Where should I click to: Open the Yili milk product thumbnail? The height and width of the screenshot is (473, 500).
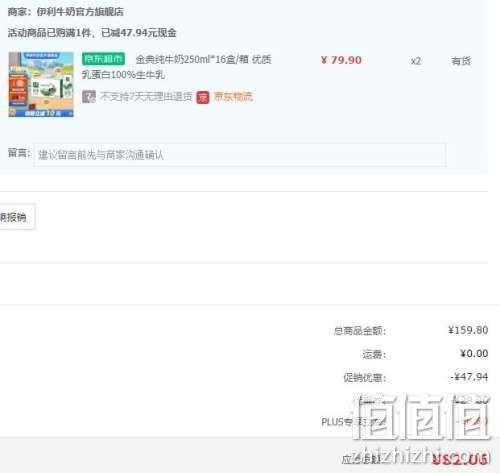pos(41,84)
